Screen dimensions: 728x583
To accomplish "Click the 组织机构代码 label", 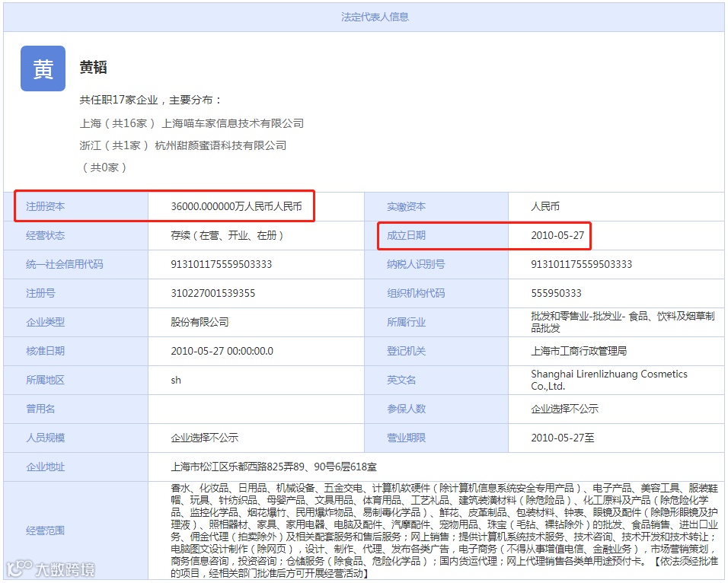I will pyautogui.click(x=416, y=293).
